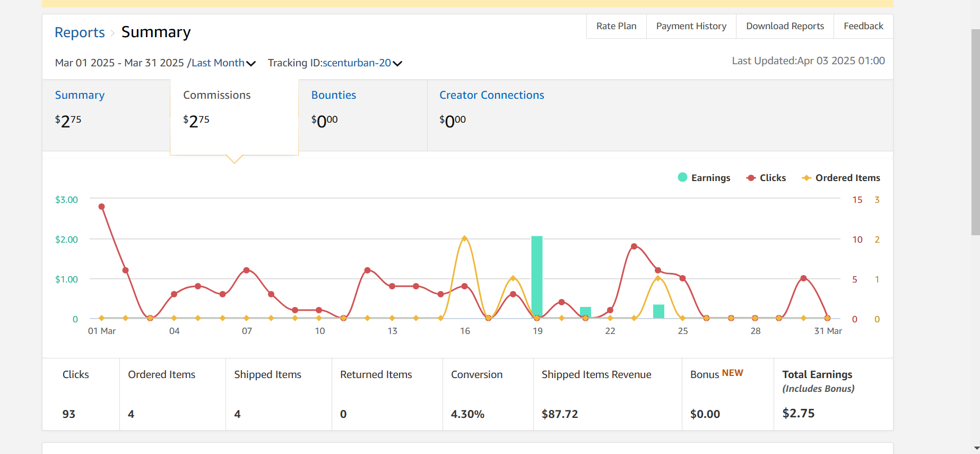The image size is (980, 454).
Task: Open the Feedback tab
Action: pos(863,26)
